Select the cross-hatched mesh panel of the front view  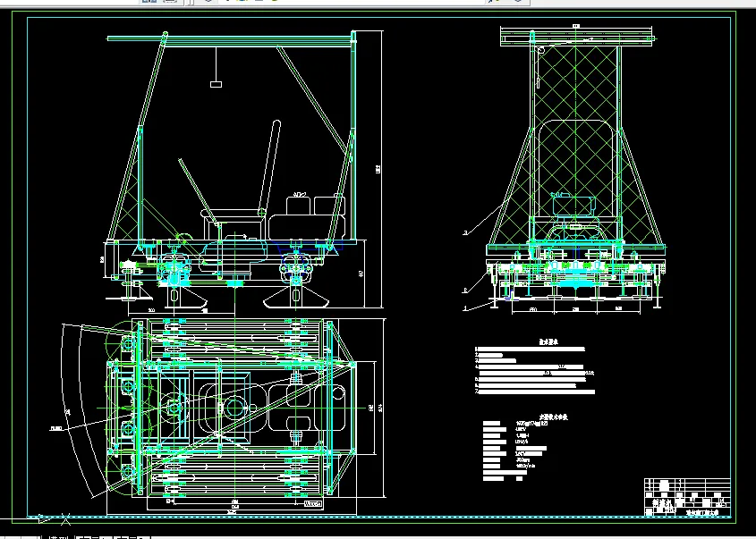click(x=575, y=145)
